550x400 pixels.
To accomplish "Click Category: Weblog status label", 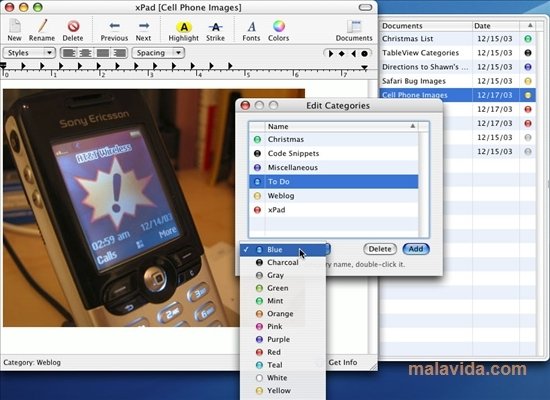I will pos(32,362).
